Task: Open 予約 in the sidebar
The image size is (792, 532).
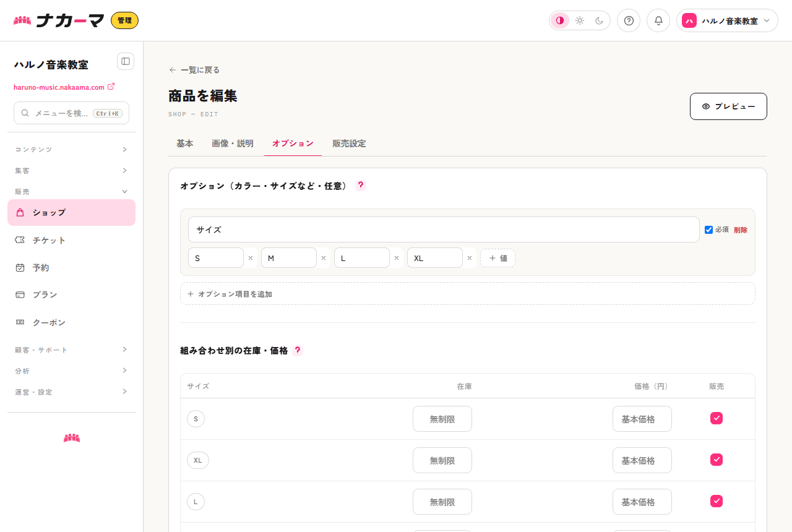Action: coord(71,268)
